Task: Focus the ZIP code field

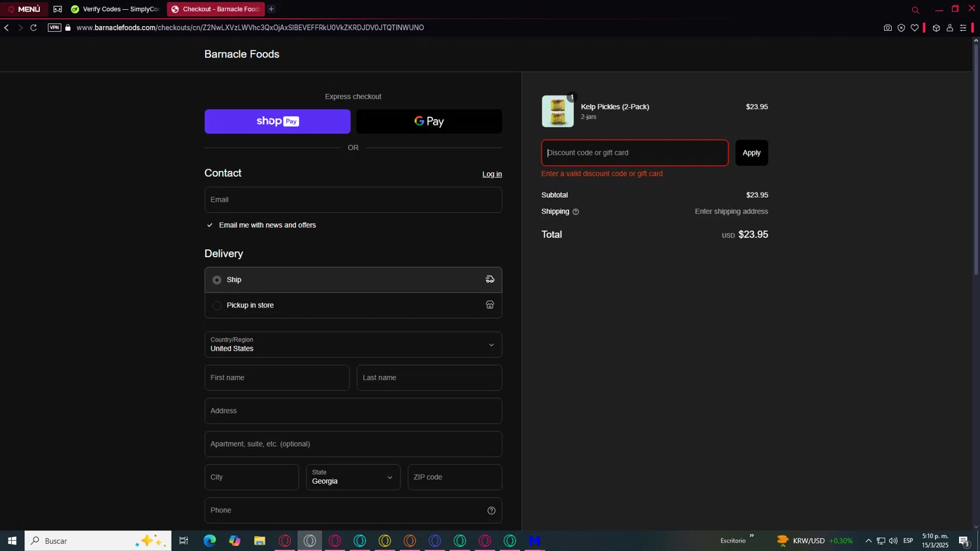Action: click(455, 477)
